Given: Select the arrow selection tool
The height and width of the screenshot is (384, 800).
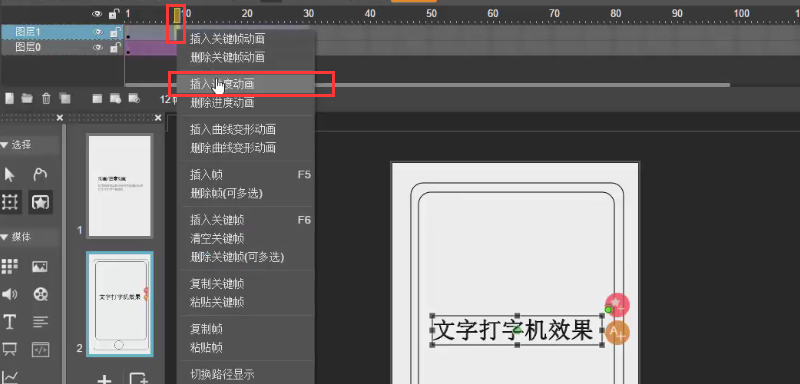Looking at the screenshot, I should coord(9,175).
